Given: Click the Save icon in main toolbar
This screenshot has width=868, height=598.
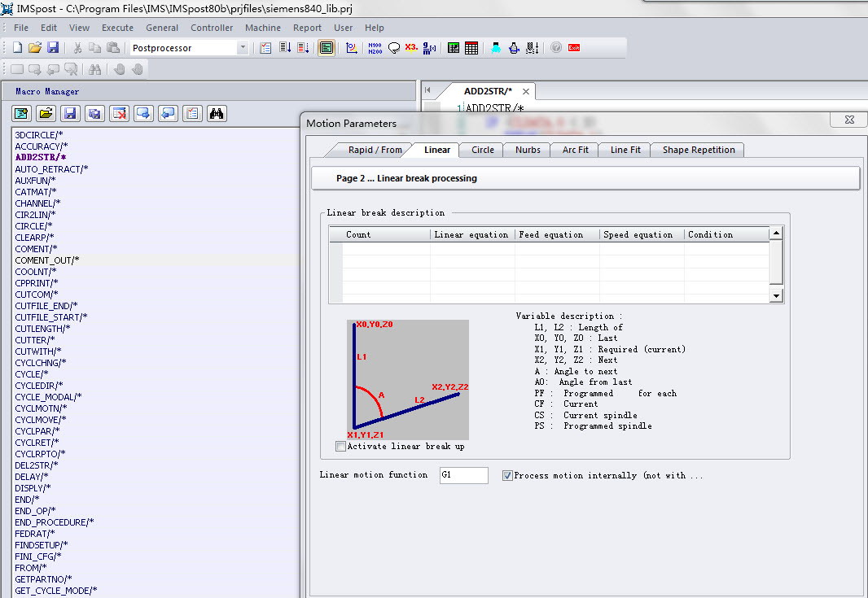Looking at the screenshot, I should pos(53,48).
